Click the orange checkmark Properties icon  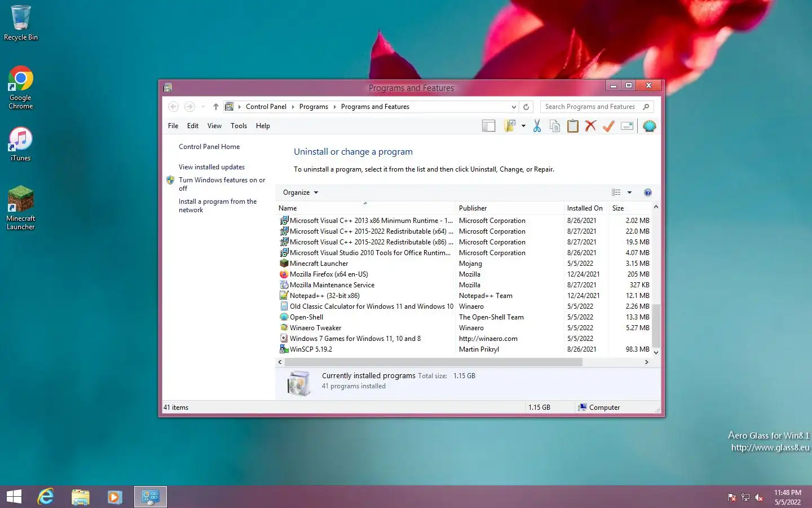pos(608,126)
